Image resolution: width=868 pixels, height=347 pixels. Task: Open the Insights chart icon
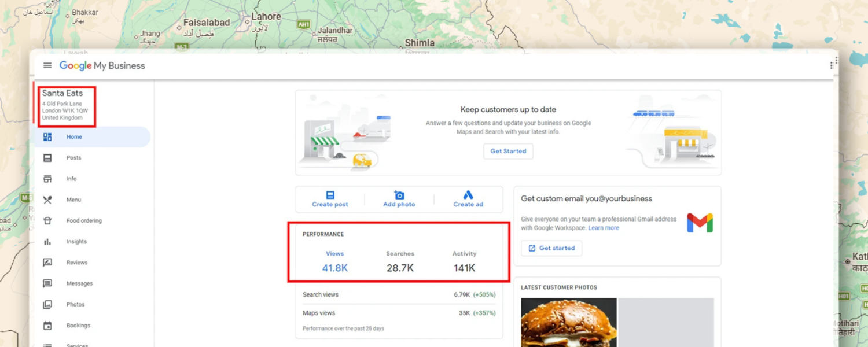click(47, 241)
